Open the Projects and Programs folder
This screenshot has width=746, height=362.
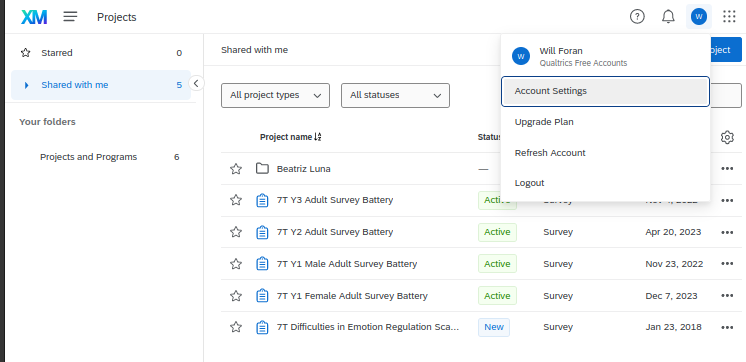point(88,157)
